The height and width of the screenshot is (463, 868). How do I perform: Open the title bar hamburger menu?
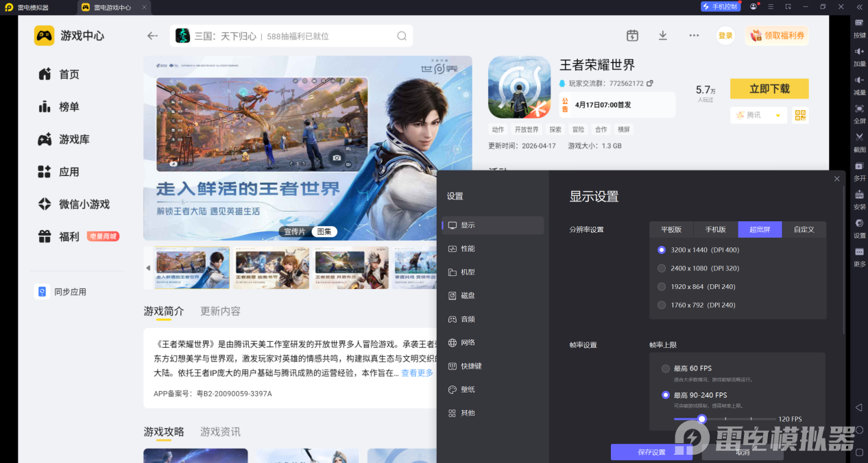(771, 7)
